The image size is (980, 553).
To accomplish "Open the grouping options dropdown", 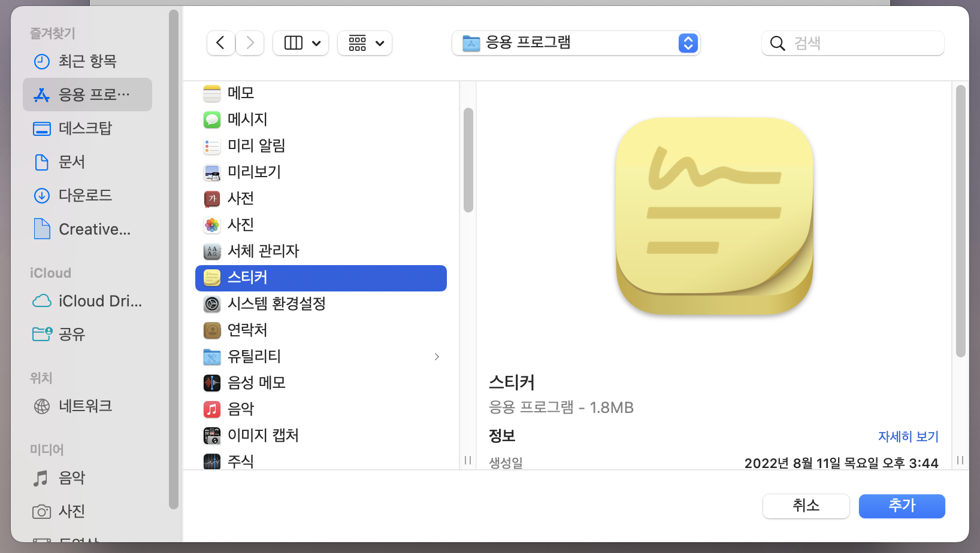I will 365,43.
